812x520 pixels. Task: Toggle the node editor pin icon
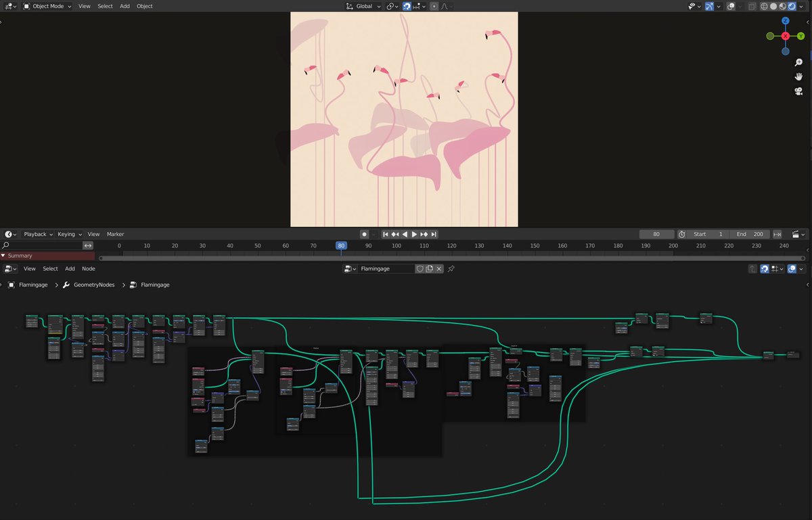click(x=451, y=268)
